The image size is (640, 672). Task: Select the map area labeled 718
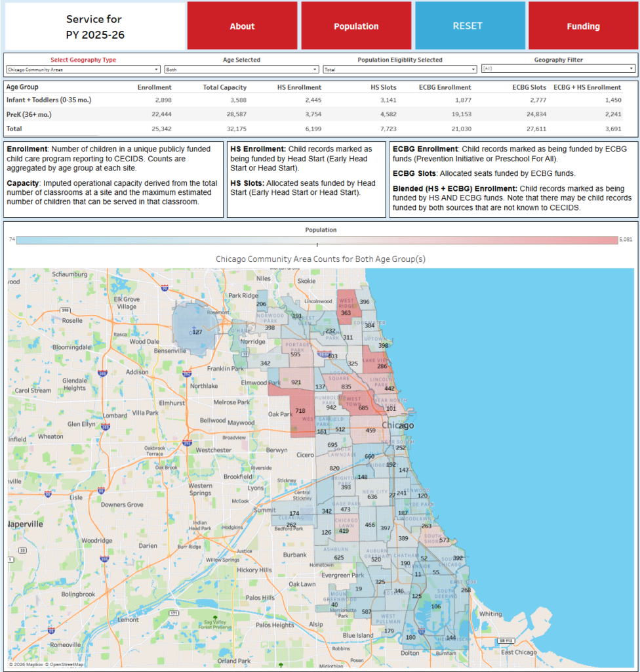click(300, 411)
